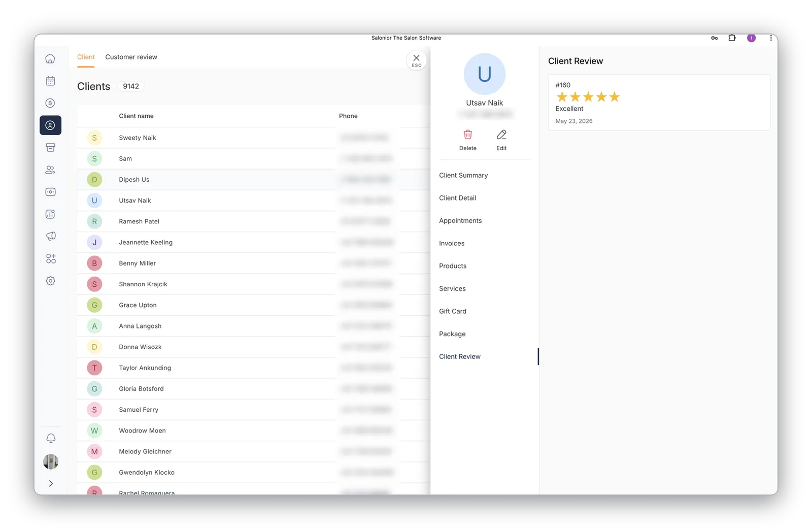Edit client Utsav Naik

pyautogui.click(x=501, y=140)
